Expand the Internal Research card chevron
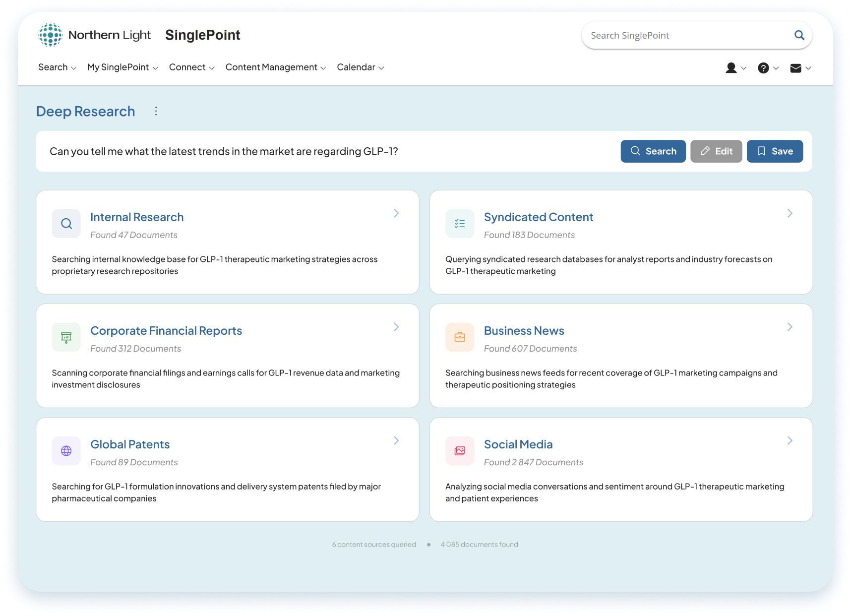This screenshot has width=851, height=616. [x=396, y=213]
